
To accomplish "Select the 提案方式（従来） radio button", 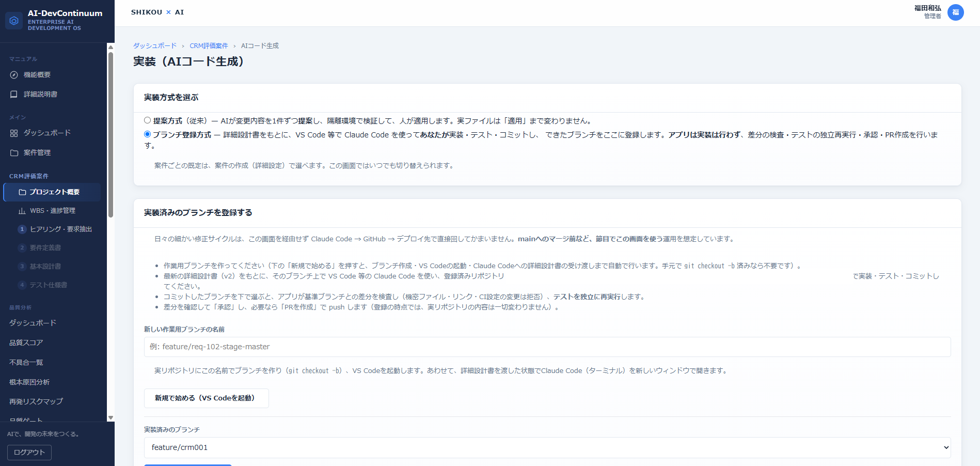I will pos(147,120).
